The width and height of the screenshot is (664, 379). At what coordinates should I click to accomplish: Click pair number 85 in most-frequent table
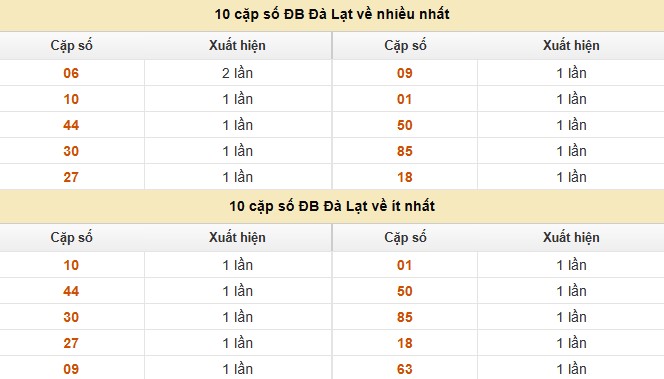click(404, 151)
